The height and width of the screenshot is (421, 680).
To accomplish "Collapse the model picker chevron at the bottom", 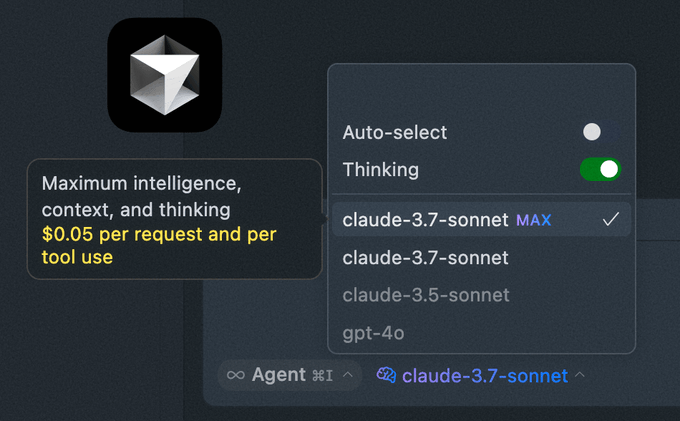I will [x=580, y=375].
